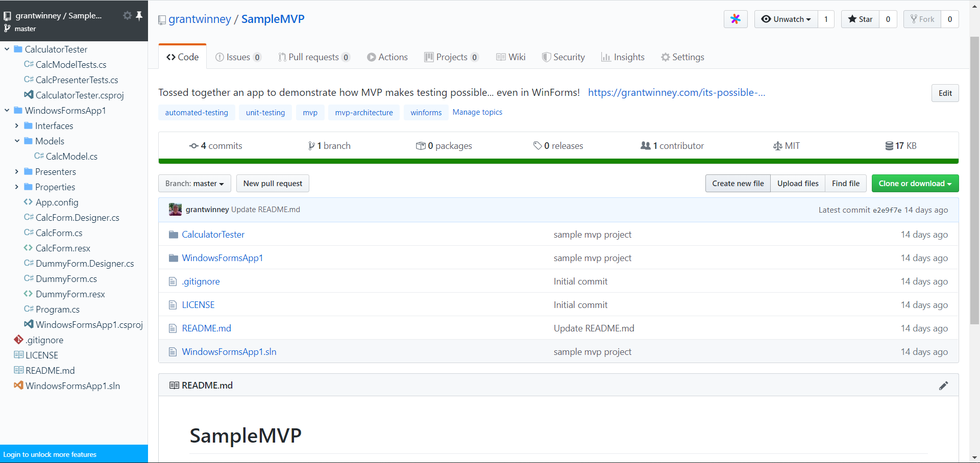Image resolution: width=980 pixels, height=463 pixels.
Task: Click the green language bar
Action: [x=558, y=161]
